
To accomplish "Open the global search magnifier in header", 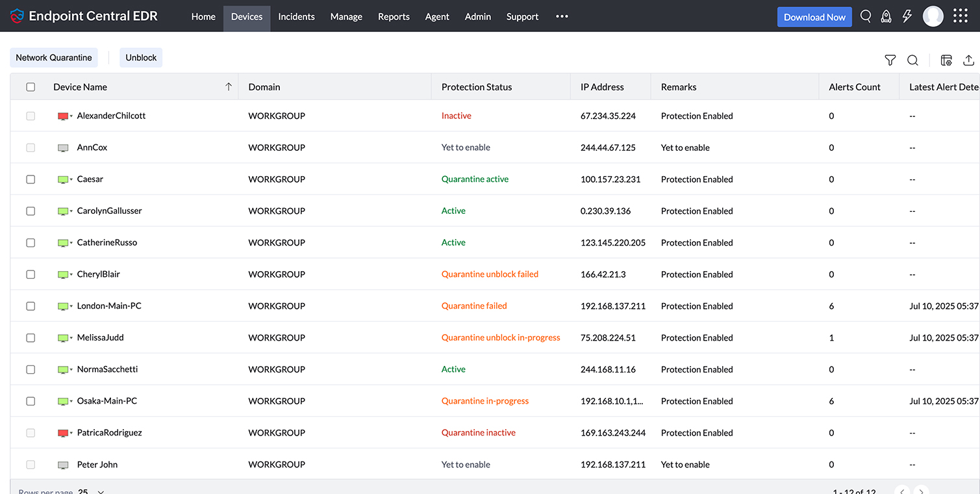I will point(866,16).
